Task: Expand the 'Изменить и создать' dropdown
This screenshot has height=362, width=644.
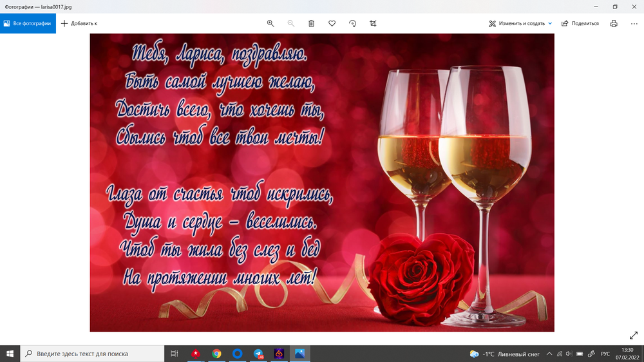Action: [520, 23]
